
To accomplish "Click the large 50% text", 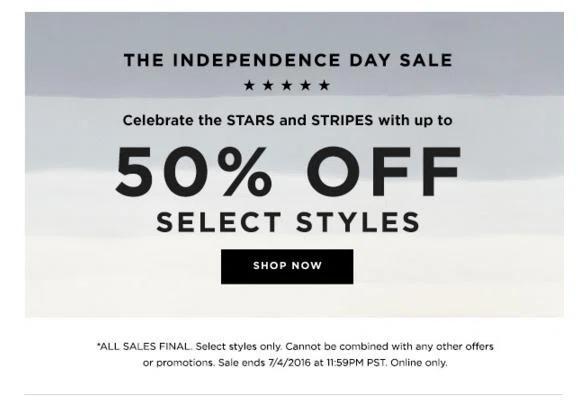I will coord(194,171).
